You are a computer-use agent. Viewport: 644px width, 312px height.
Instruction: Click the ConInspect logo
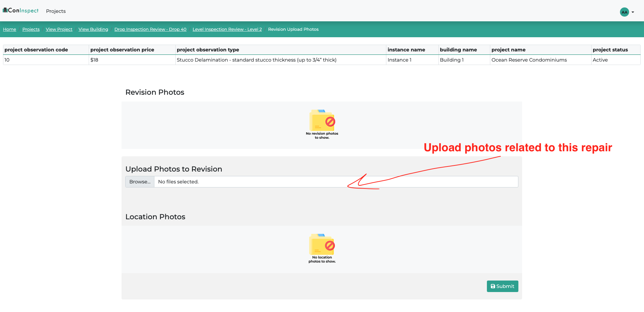click(21, 10)
